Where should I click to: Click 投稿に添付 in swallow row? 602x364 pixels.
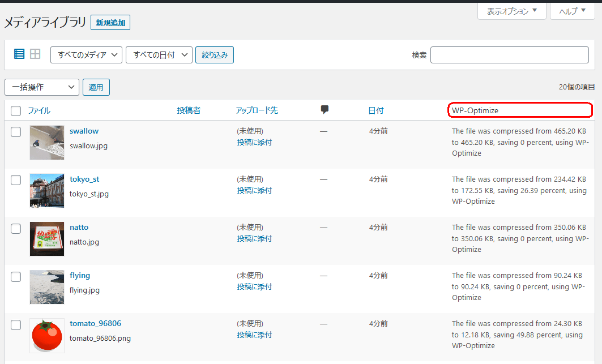(254, 143)
